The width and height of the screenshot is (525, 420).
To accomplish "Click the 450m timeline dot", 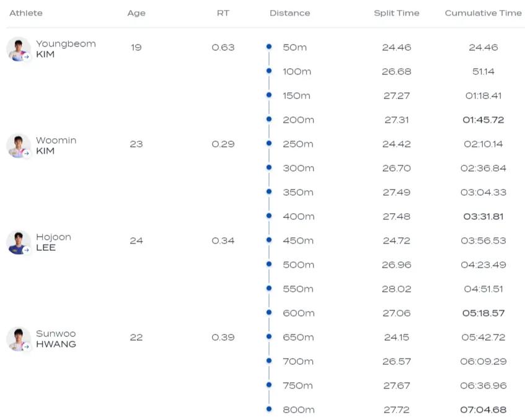I will click(x=269, y=240).
